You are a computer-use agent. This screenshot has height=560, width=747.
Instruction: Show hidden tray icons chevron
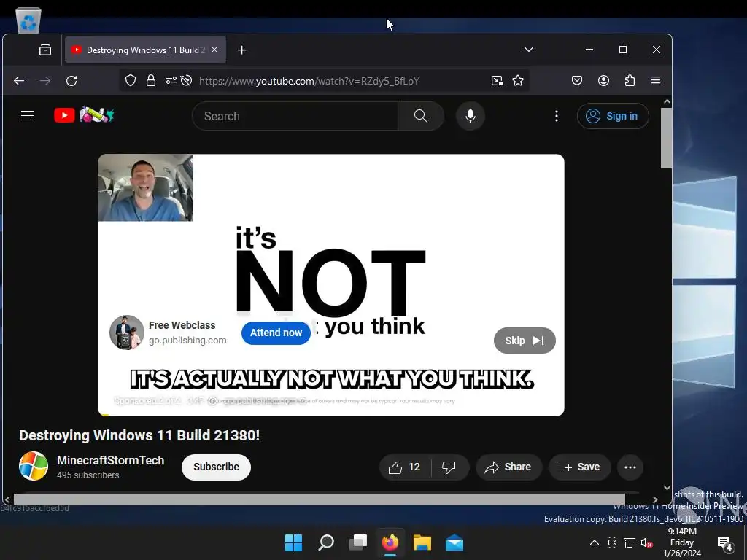pos(595,542)
